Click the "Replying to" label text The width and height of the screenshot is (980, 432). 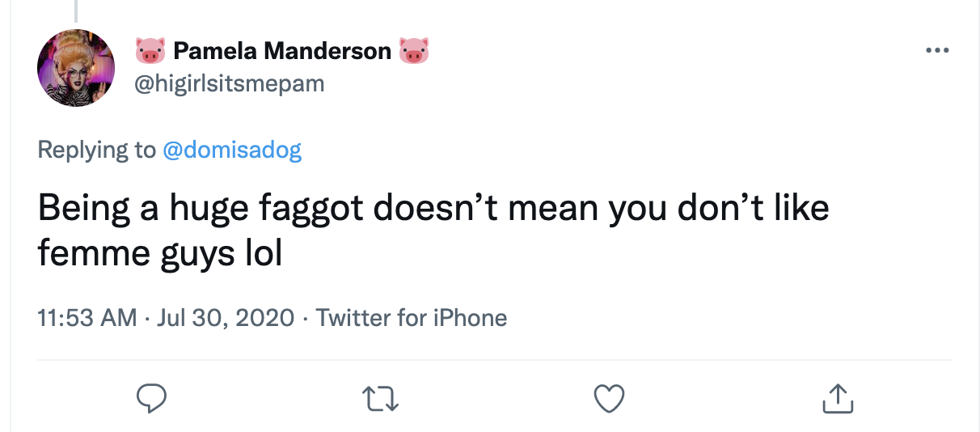click(96, 150)
